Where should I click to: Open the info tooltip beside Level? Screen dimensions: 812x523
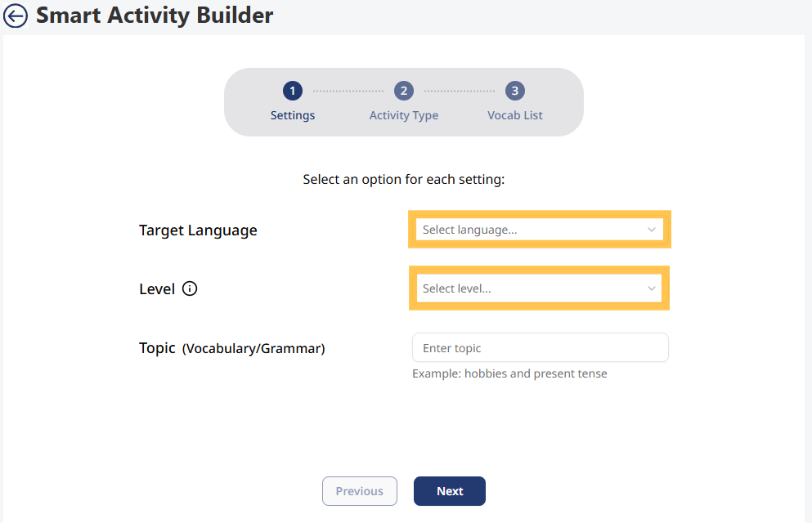(x=189, y=288)
